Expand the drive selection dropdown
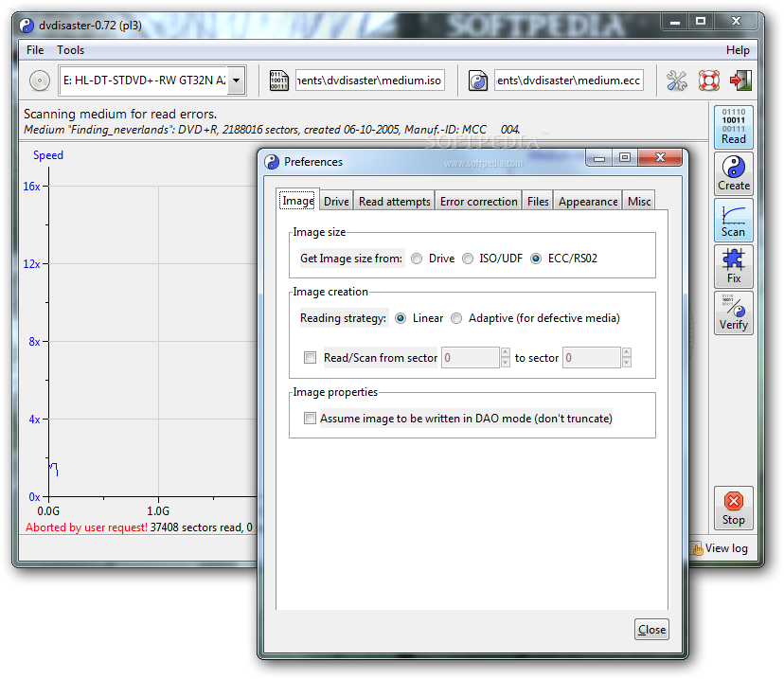Viewport: 784px width, 679px height. tap(237, 80)
